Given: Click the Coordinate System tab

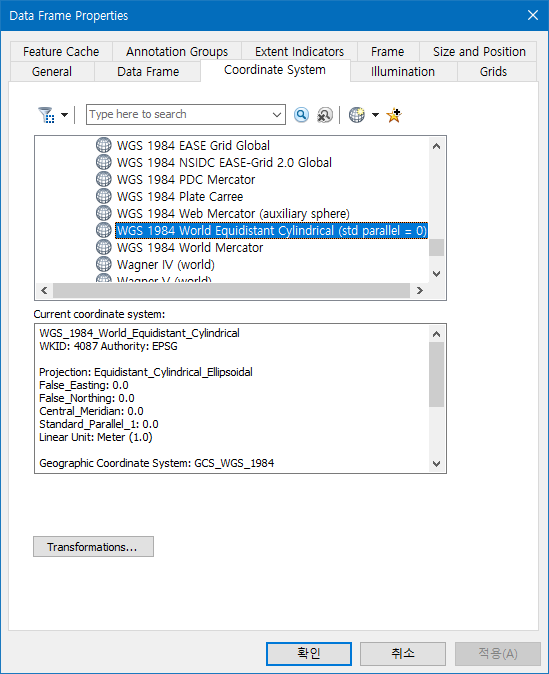Looking at the screenshot, I should 275,70.
